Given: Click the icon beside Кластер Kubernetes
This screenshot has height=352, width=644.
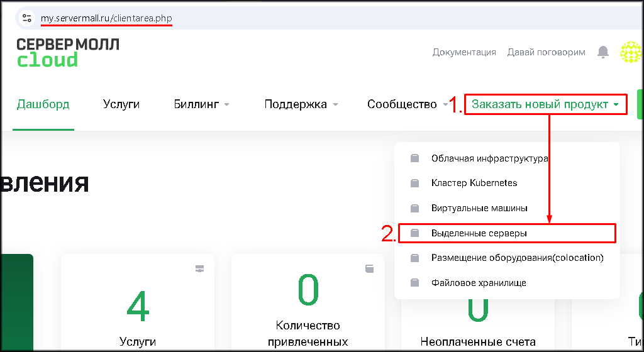Looking at the screenshot, I should (414, 183).
